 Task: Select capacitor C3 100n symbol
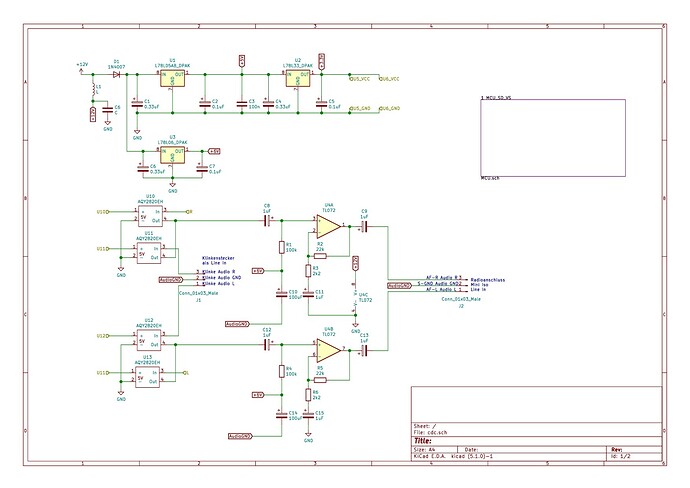[x=242, y=104]
